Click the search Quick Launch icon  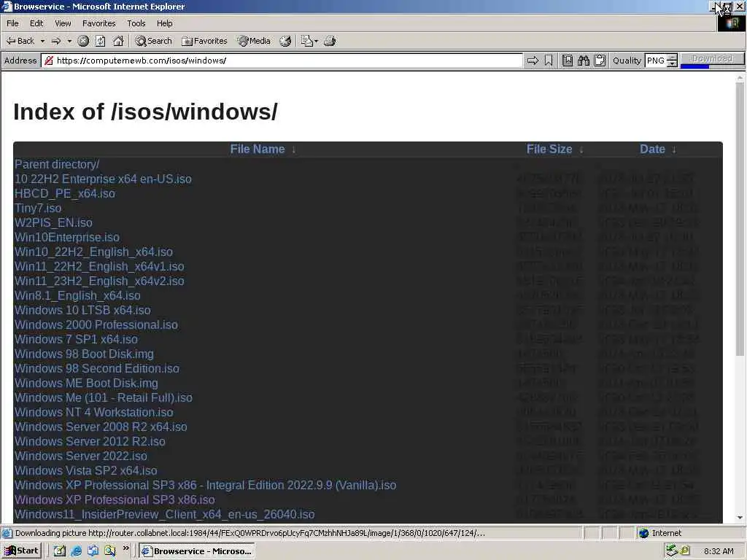click(110, 551)
